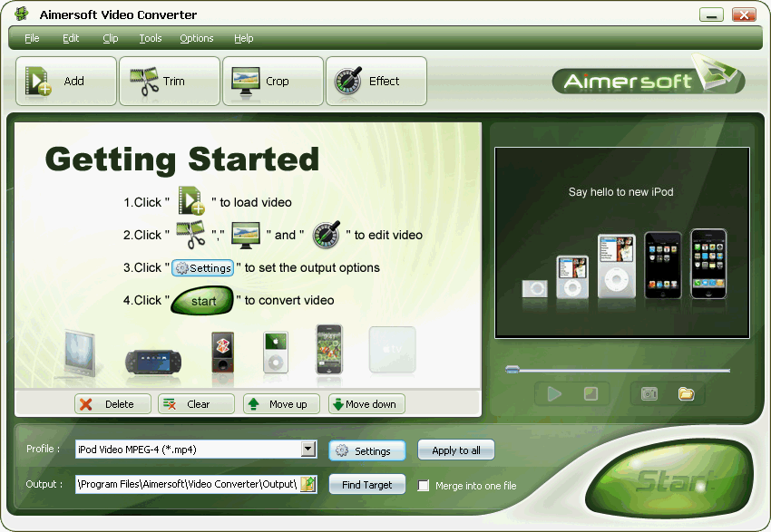The image size is (771, 532).
Task: Click the Apple TV device image
Action: pyautogui.click(x=393, y=349)
